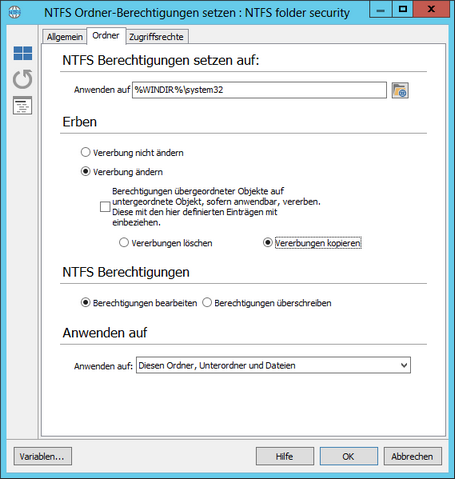This screenshot has height=479, width=455.
Task: Close the NTFS folder security dialog
Action: 431,9
